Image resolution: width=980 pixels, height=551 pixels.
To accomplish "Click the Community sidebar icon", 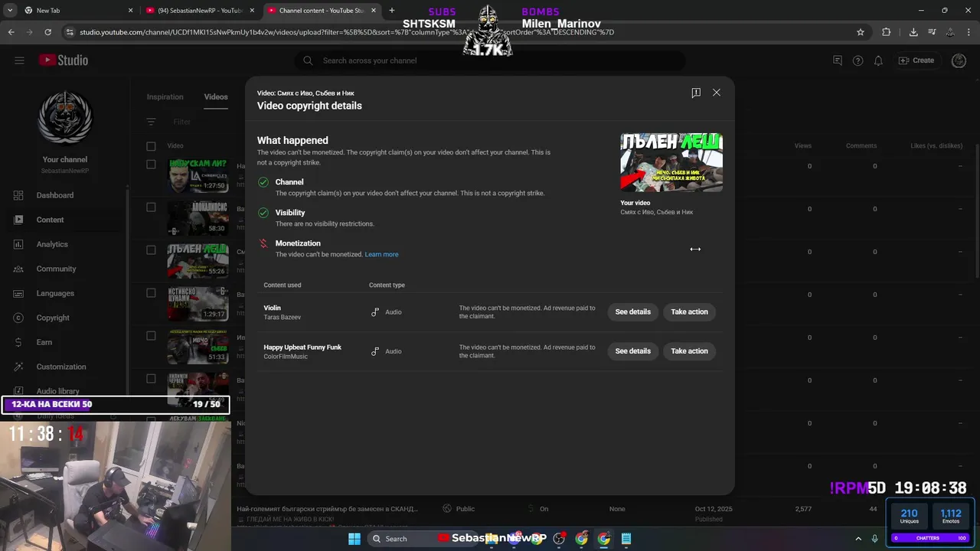I will click(18, 269).
